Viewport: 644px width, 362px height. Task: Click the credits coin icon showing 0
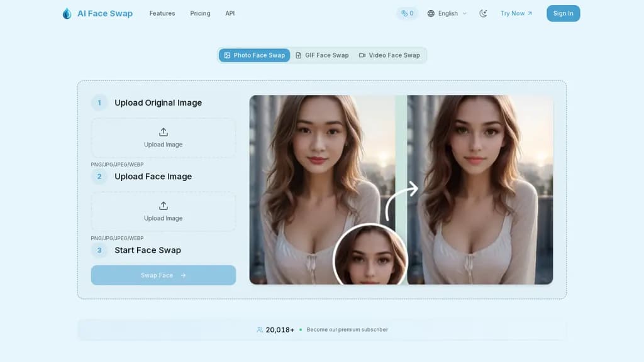point(404,14)
